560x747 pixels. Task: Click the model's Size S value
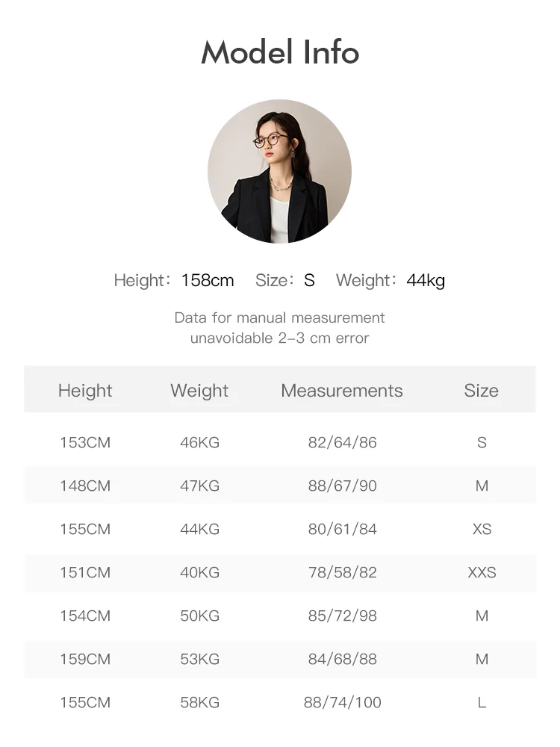(310, 280)
